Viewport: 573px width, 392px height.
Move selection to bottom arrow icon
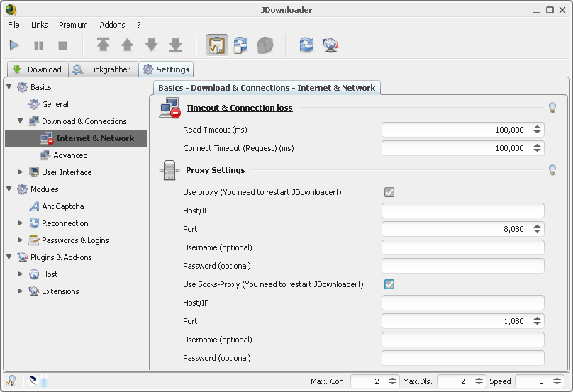point(175,45)
